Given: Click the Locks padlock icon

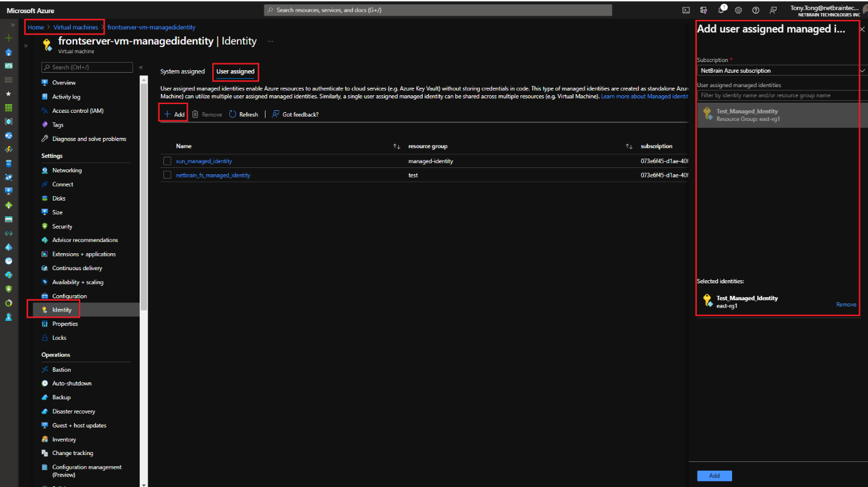Looking at the screenshot, I should 44,338.
